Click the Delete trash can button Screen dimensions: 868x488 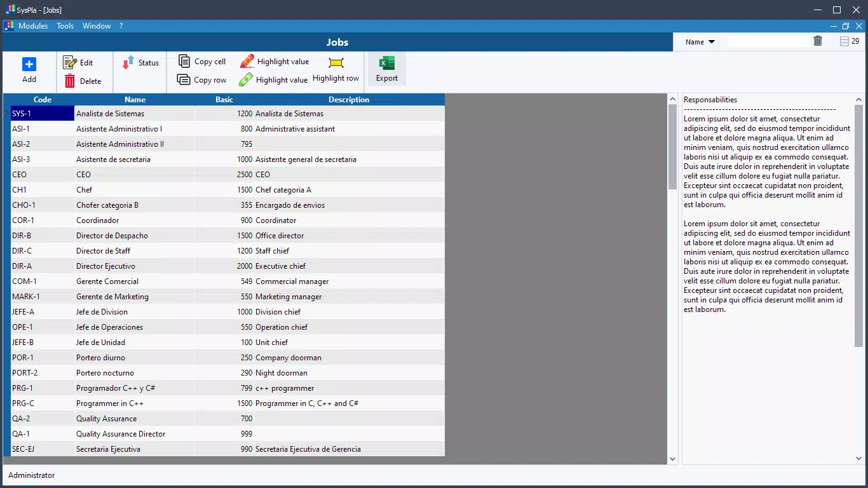tap(83, 81)
